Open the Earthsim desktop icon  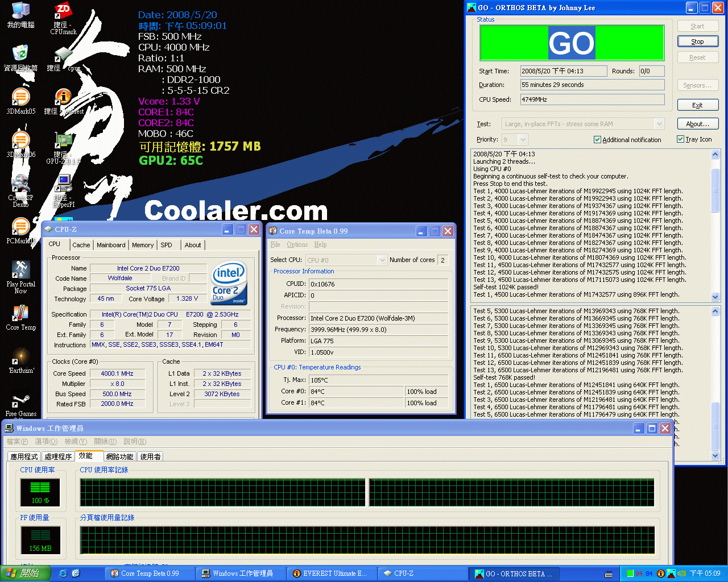click(x=20, y=361)
